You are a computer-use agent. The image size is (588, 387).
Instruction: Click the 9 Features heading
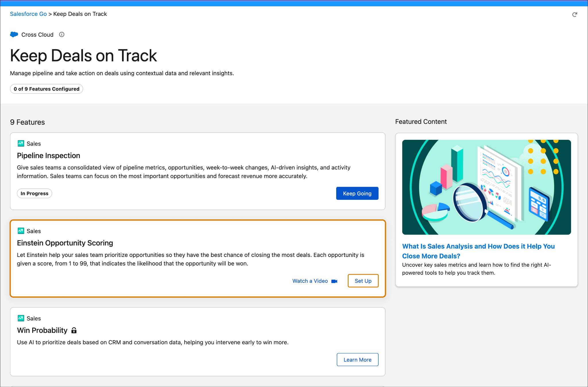coord(27,122)
